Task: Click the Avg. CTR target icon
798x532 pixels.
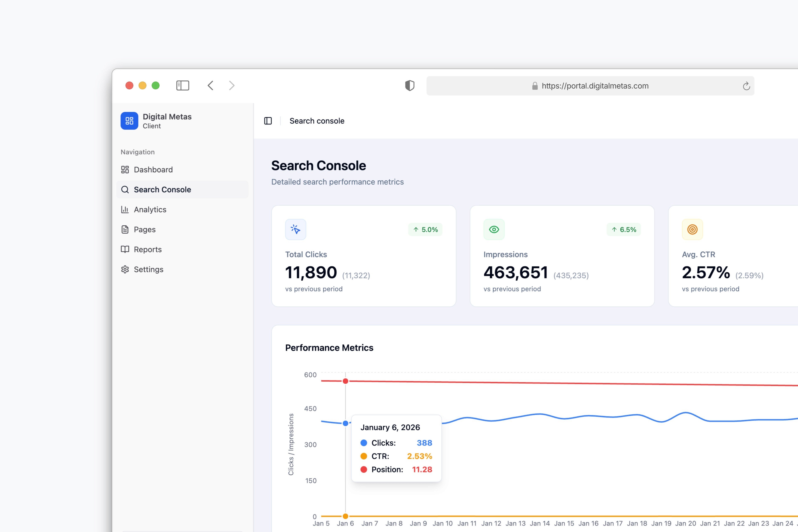Action: tap(692, 229)
